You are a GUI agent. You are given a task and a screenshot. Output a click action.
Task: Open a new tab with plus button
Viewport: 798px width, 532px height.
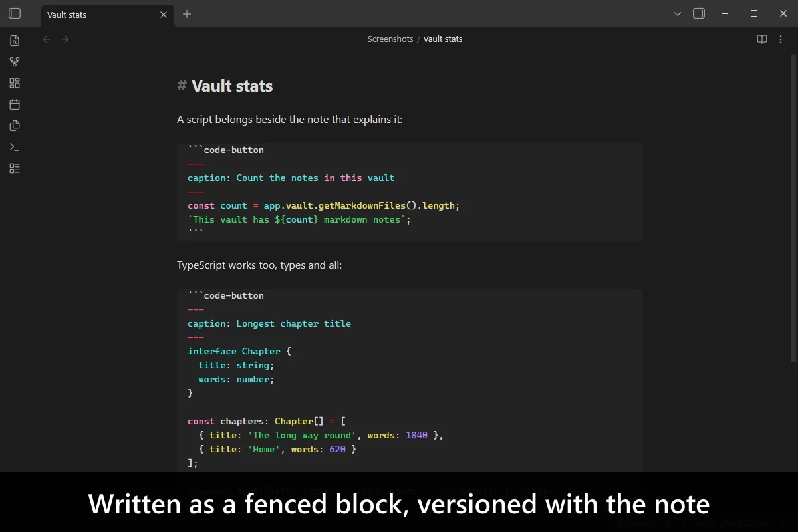click(x=187, y=14)
